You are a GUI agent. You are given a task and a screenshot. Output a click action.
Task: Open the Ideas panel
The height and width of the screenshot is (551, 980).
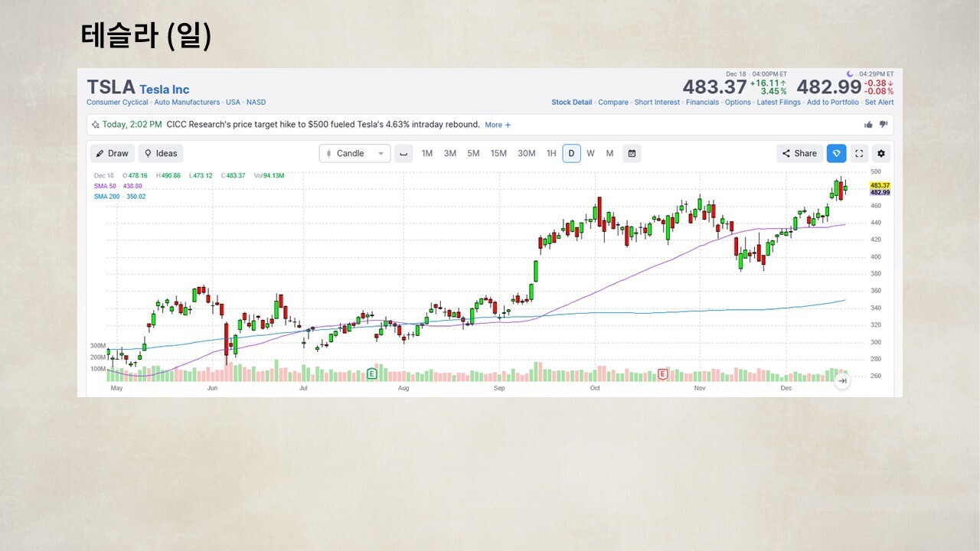161,153
